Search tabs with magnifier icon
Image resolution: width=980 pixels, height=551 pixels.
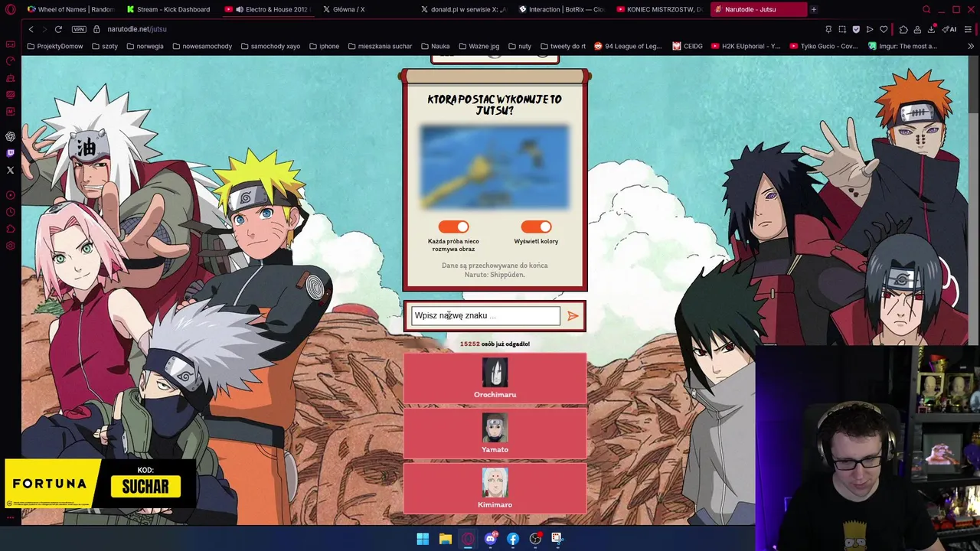[x=926, y=9]
